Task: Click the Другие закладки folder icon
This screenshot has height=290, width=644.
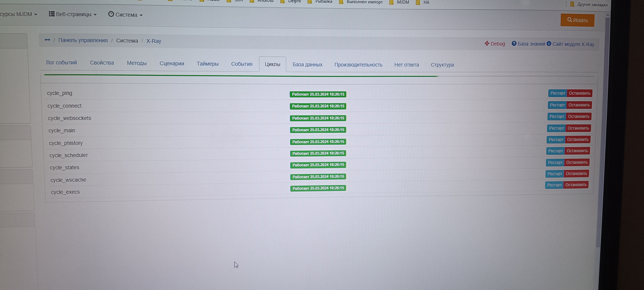Action: 572,4
